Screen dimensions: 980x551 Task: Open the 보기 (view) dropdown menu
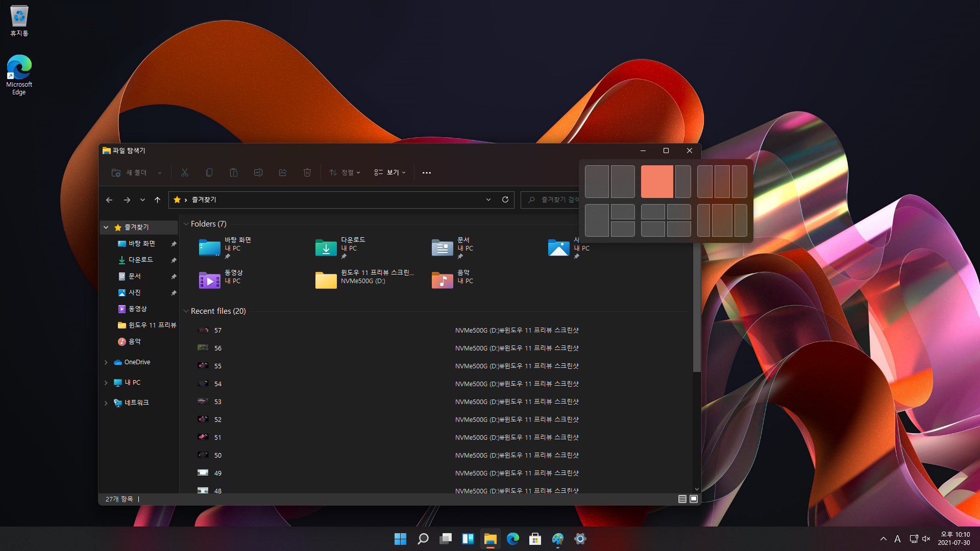point(390,173)
